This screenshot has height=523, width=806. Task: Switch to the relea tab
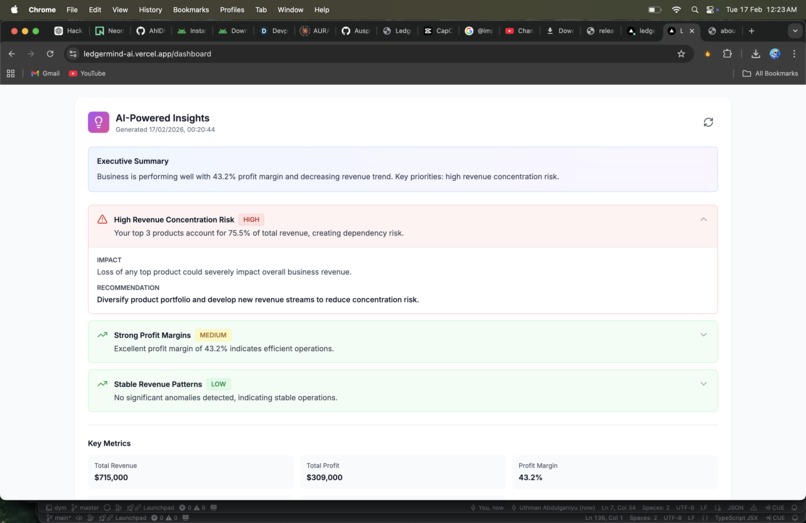coord(601,31)
